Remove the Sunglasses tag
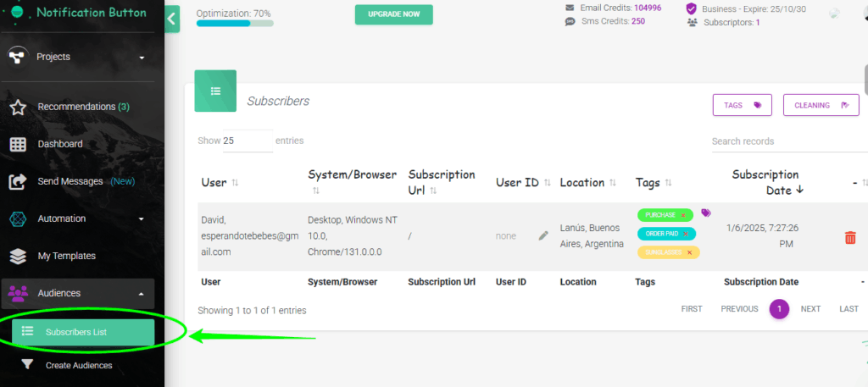Image resolution: width=868 pixels, height=387 pixels. [x=689, y=252]
